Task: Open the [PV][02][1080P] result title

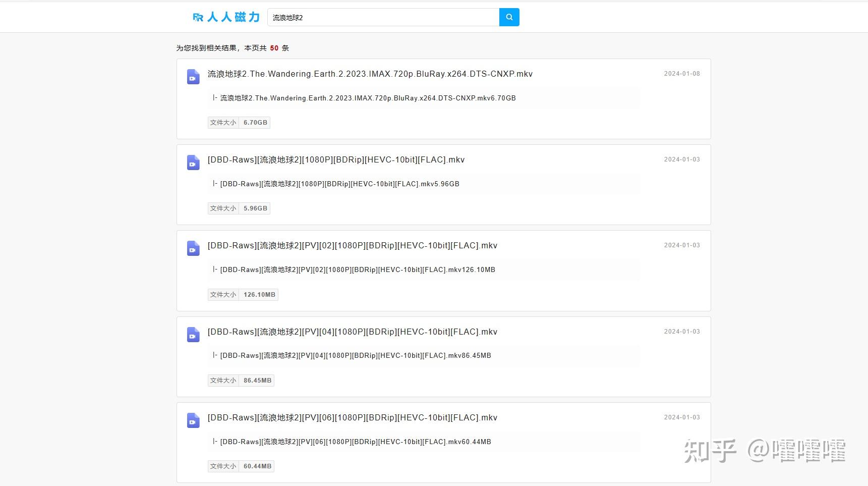Action: point(352,245)
